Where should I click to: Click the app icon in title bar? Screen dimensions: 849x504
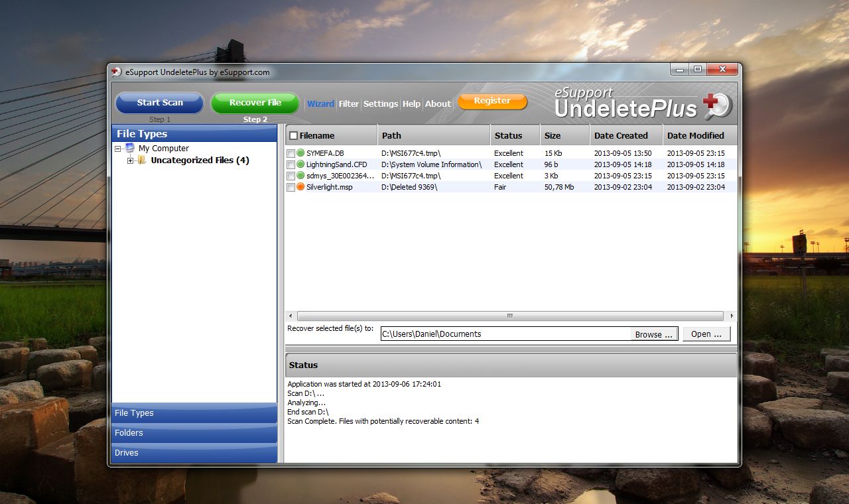tap(117, 72)
